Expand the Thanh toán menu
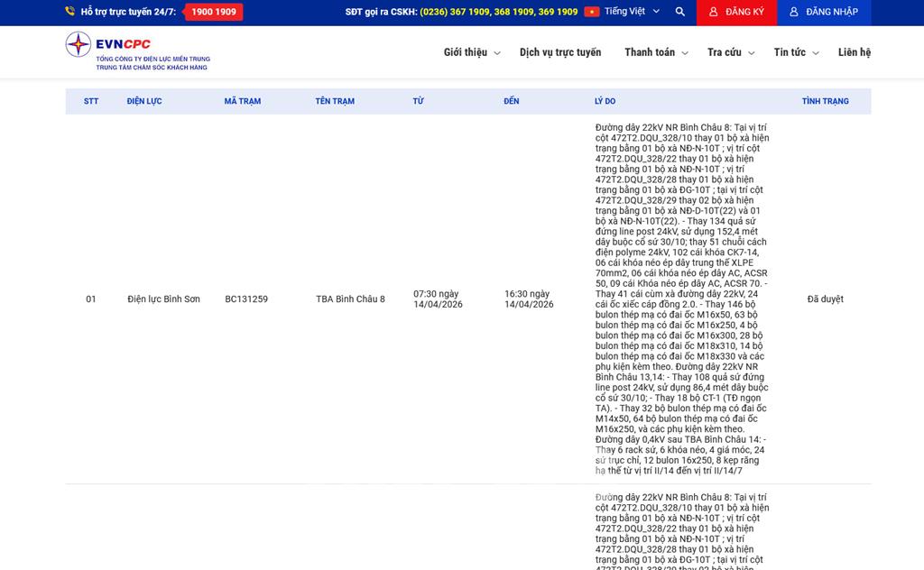 (x=656, y=52)
